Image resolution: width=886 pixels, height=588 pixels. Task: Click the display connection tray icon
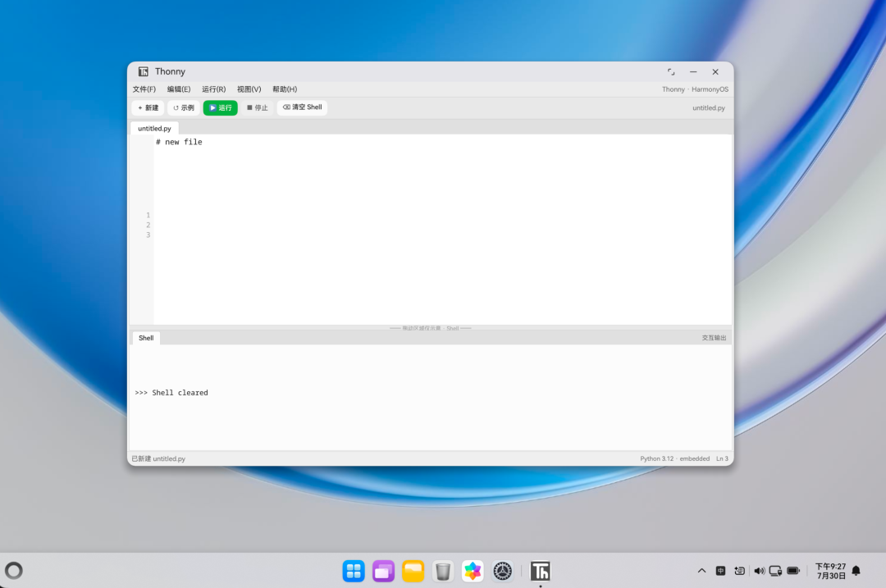pos(776,571)
